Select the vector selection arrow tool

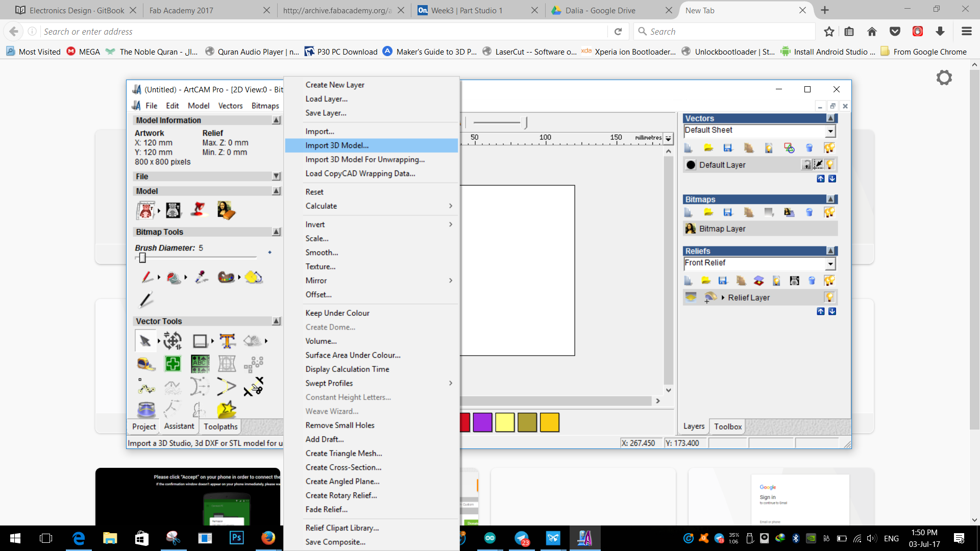[x=145, y=341]
